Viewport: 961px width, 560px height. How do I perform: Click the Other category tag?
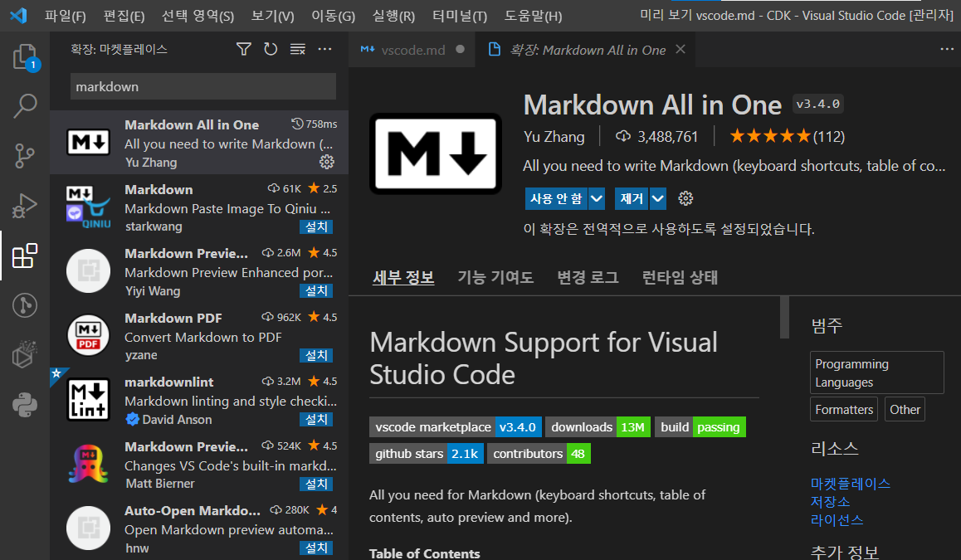tap(905, 409)
